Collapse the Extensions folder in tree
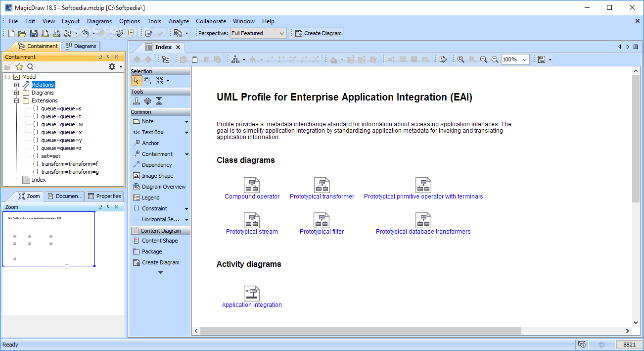The width and height of the screenshot is (644, 351). [x=17, y=100]
